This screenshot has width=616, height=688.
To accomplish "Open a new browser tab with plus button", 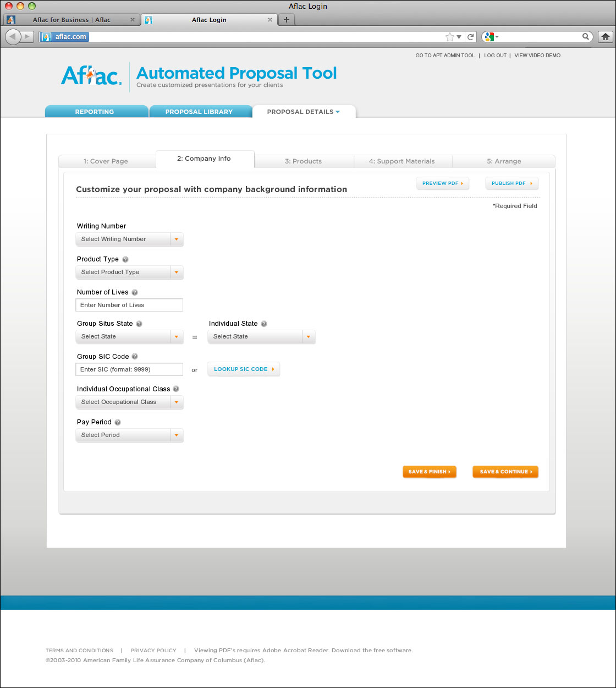I will click(x=286, y=20).
